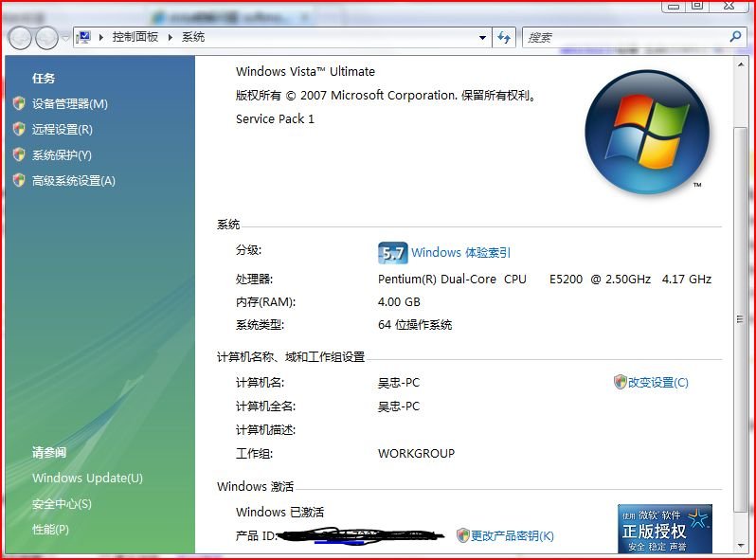
Task: Expand arrow before 控制面板 breadcrumb
Action: coord(101,37)
